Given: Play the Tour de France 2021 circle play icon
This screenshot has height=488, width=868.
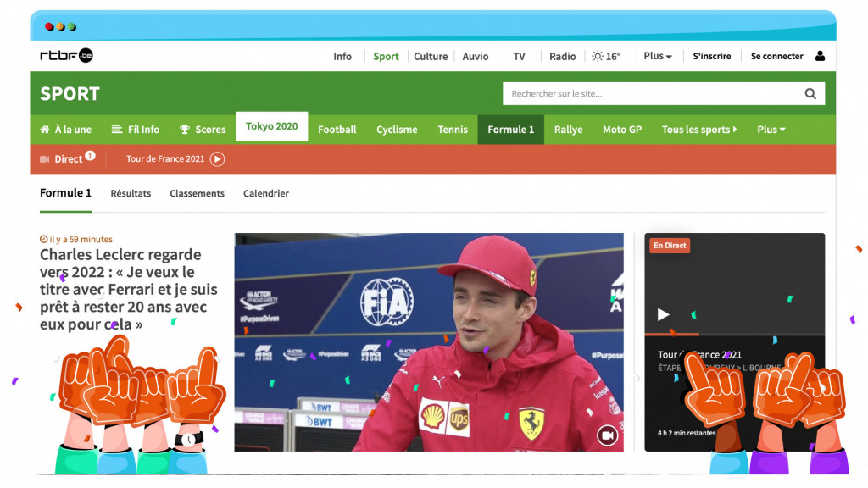Looking at the screenshot, I should [218, 159].
